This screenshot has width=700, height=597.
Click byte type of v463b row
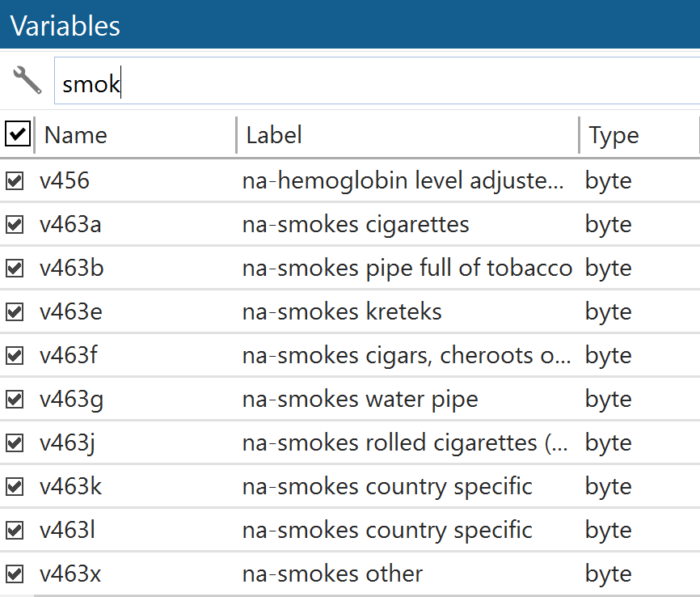point(608,268)
